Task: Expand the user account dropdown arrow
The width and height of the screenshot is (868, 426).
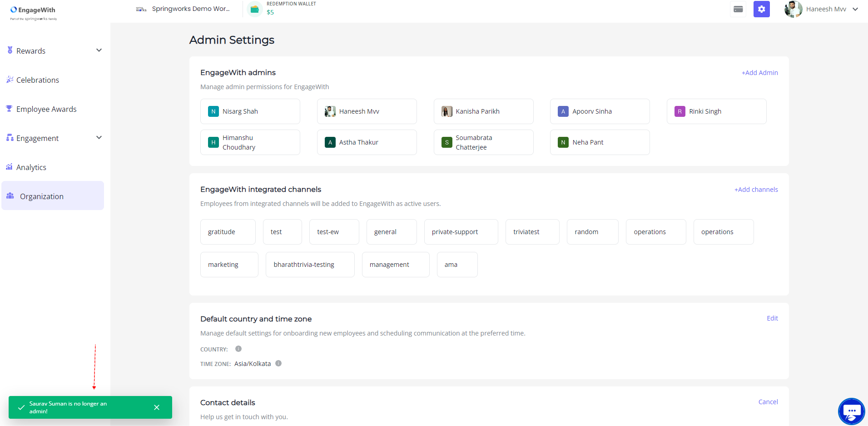Action: [855, 9]
